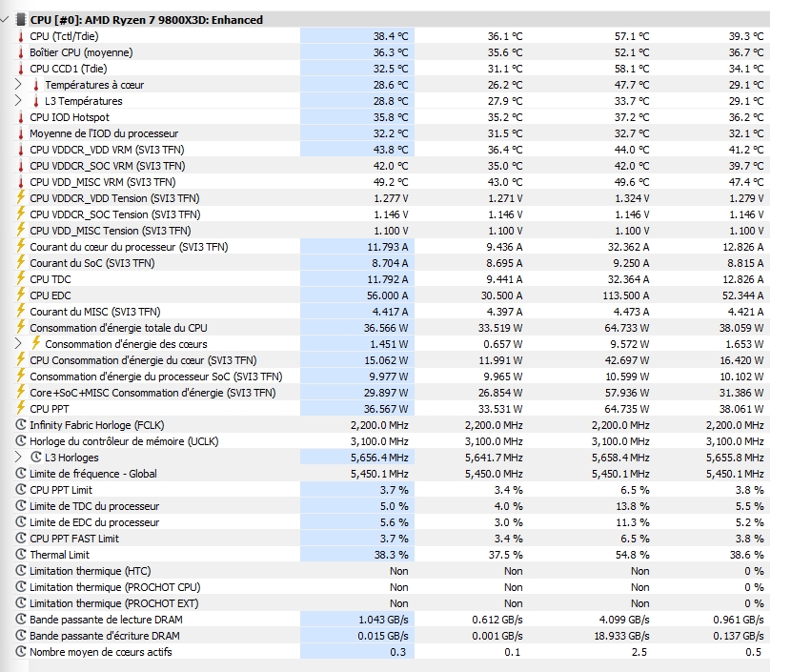Click current value 15.062 W CPU core power
Viewport: 791px width, 672px height.
(386, 360)
